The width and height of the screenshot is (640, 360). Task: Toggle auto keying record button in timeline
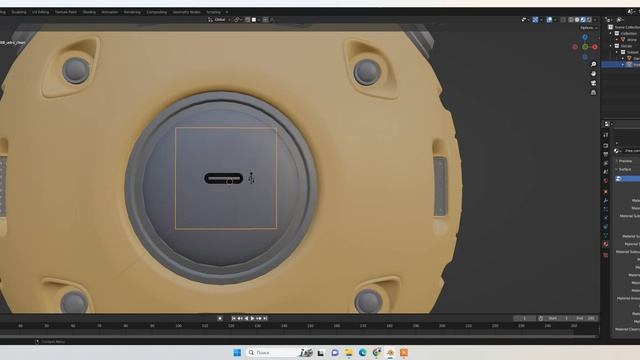(220, 318)
